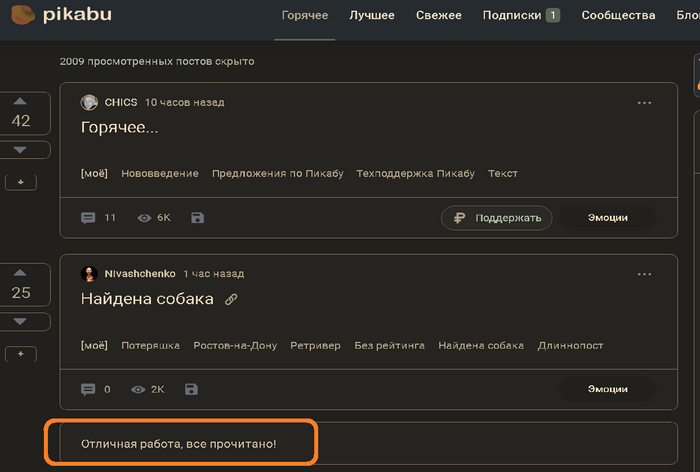Screen dimensions: 700x472
Task: Click plus button beside "Горячее..." post
Action: pyautogui.click(x=21, y=182)
